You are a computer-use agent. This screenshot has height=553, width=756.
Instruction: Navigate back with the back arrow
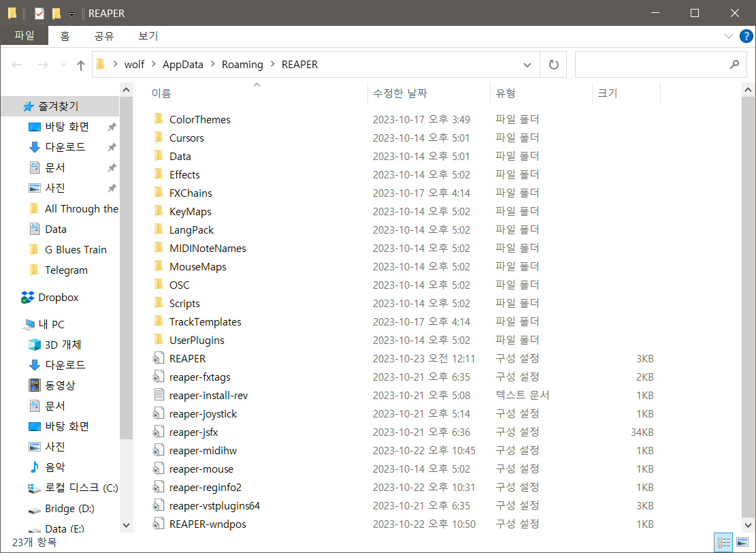pyautogui.click(x=17, y=65)
